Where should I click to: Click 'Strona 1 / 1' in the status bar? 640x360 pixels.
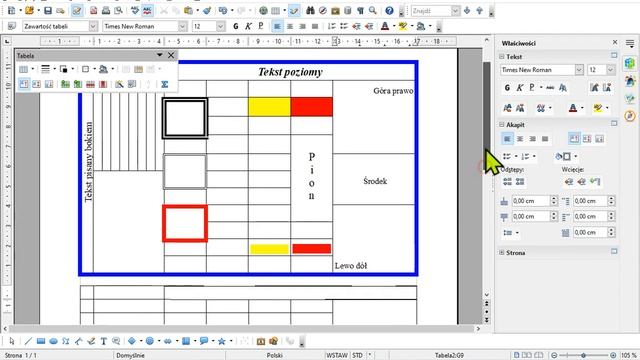(20, 355)
